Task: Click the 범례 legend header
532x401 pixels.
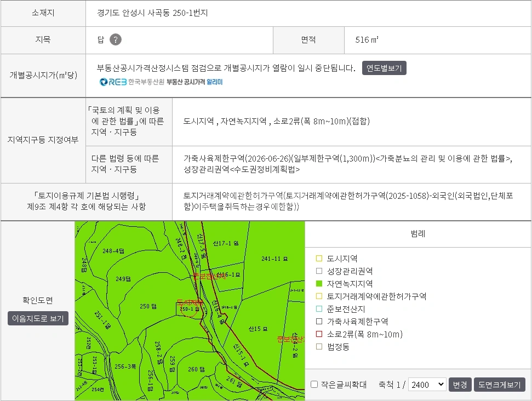Action: [418, 234]
